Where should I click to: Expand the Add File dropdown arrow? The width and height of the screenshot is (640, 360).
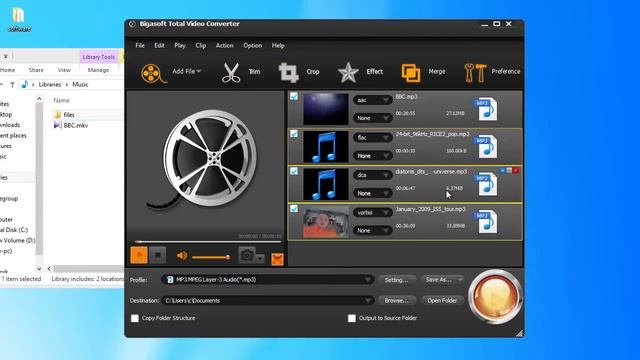click(199, 71)
